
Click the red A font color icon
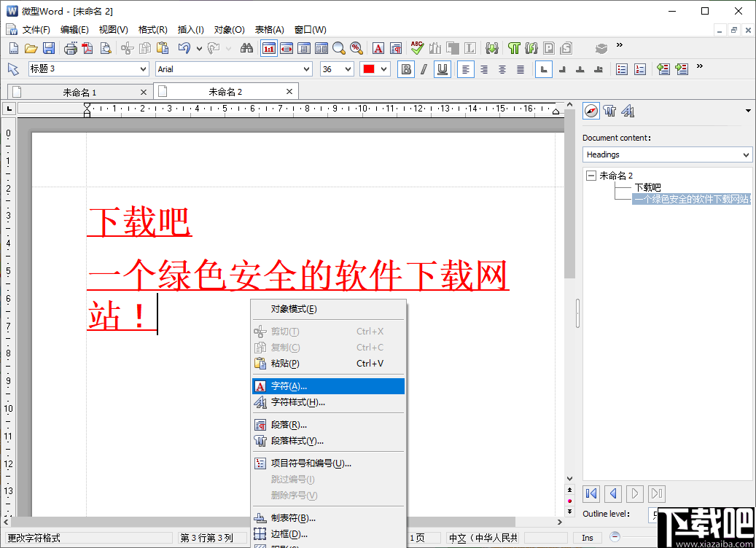(x=378, y=48)
